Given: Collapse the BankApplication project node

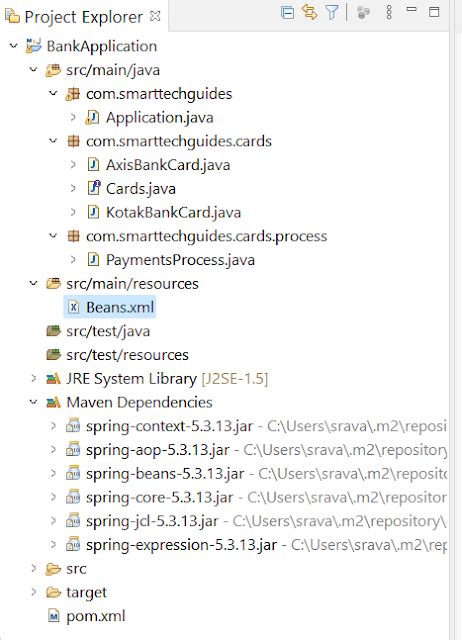Looking at the screenshot, I should tap(14, 46).
